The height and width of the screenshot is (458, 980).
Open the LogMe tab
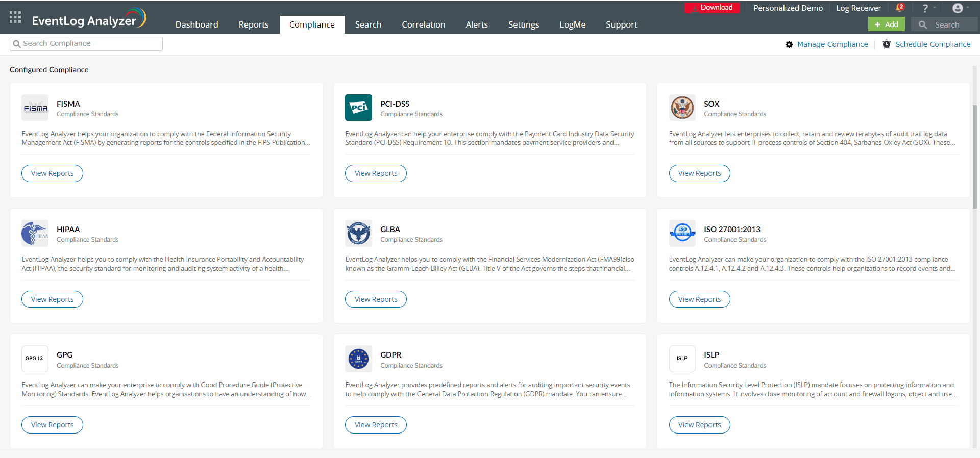pyautogui.click(x=573, y=24)
